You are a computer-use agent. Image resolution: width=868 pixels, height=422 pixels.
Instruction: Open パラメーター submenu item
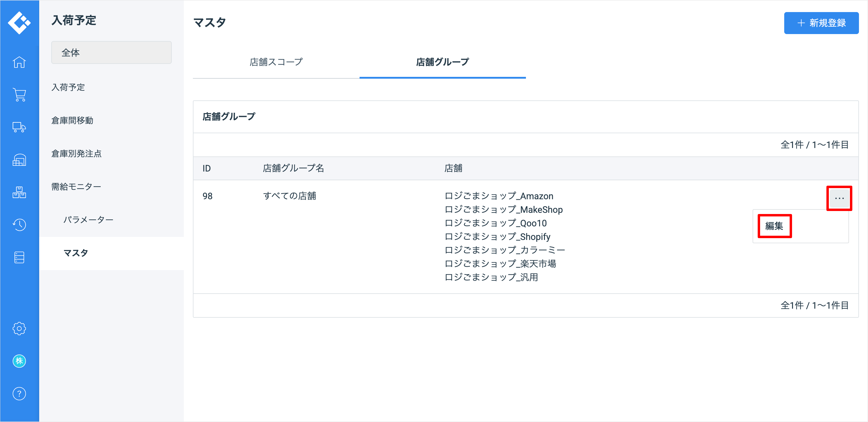pos(88,220)
